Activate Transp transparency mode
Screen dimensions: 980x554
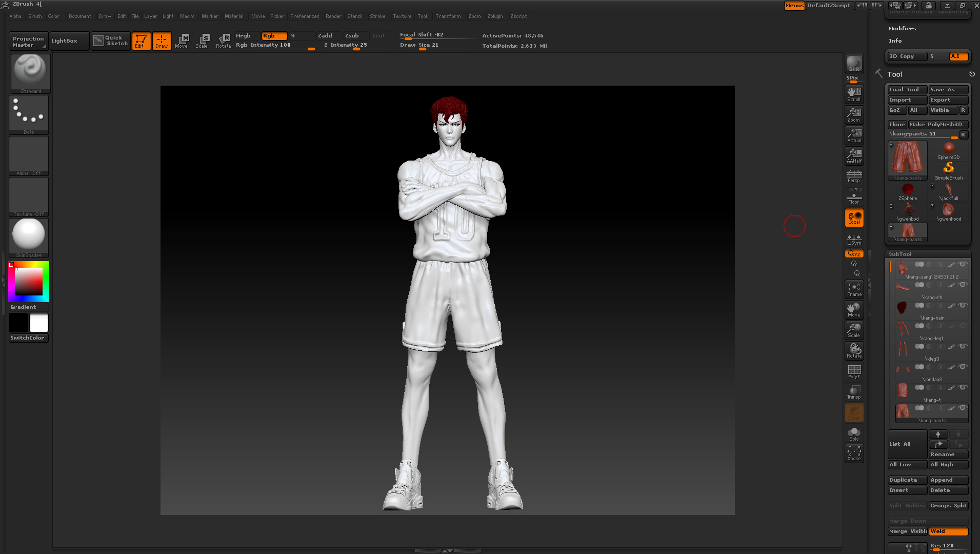[853, 391]
